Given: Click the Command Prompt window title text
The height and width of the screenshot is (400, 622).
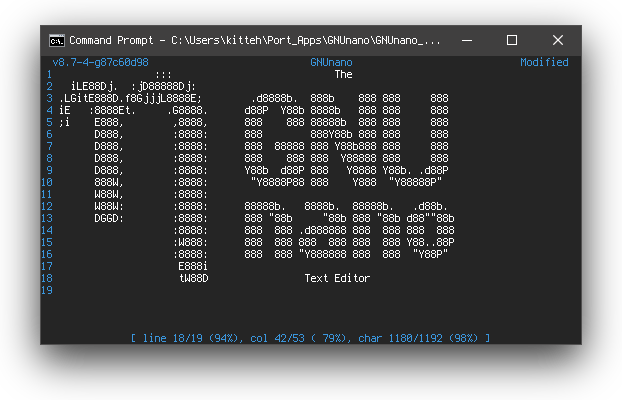Looking at the screenshot, I should pos(255,40).
